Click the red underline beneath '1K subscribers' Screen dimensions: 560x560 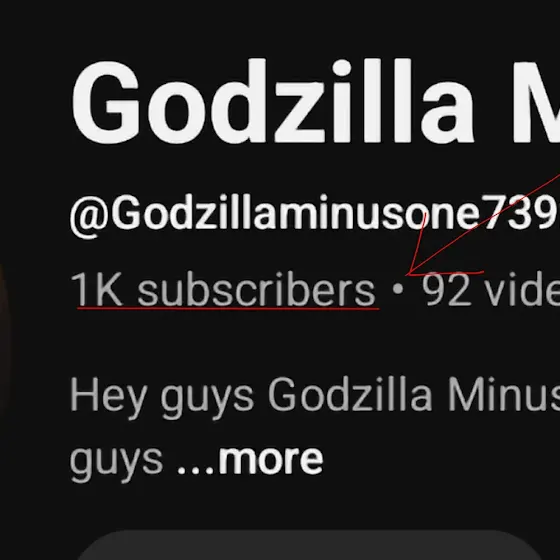click(228, 309)
